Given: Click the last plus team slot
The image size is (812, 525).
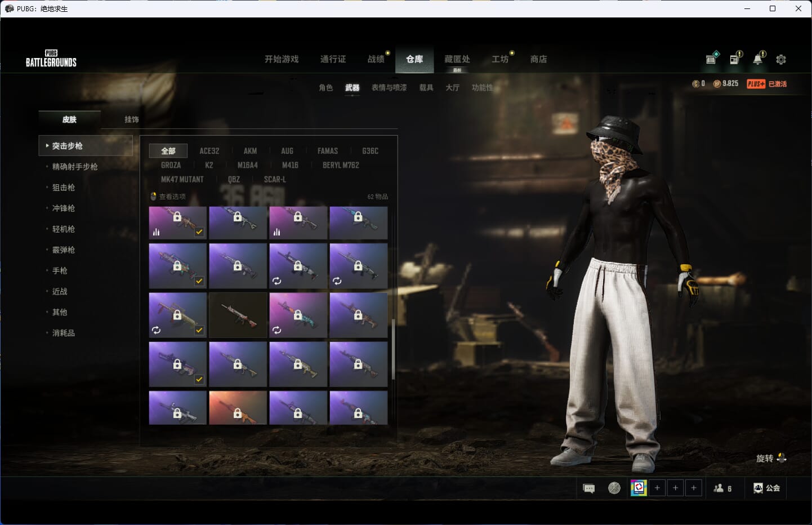Looking at the screenshot, I should click(x=694, y=488).
